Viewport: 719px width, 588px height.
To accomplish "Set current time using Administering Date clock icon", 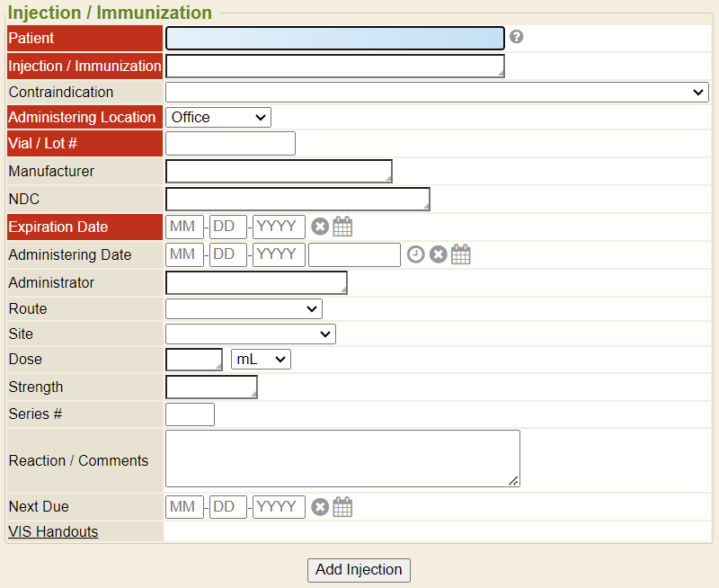I will point(415,254).
